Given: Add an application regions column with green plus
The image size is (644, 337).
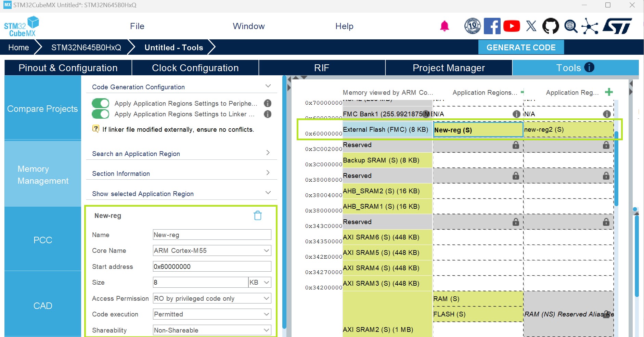Looking at the screenshot, I should click(x=609, y=92).
